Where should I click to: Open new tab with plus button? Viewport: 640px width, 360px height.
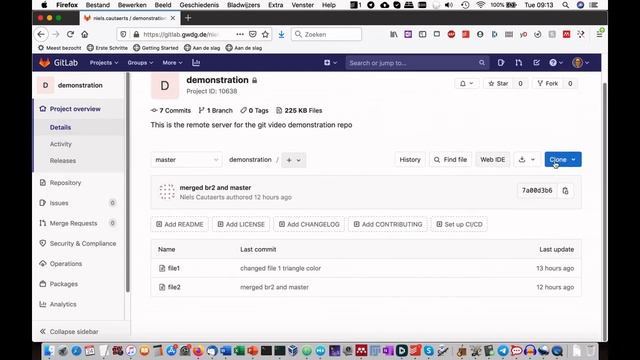point(188,18)
